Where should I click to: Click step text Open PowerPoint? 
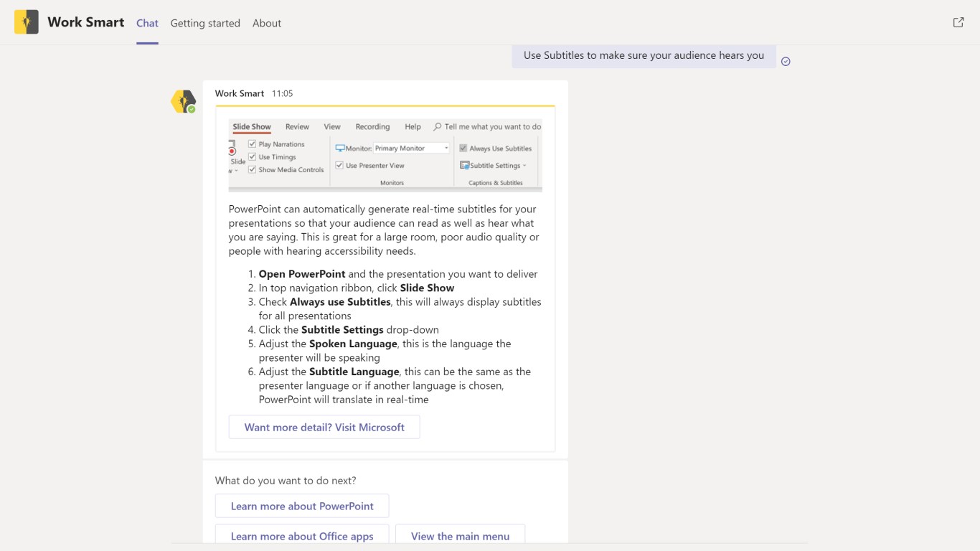pyautogui.click(x=302, y=274)
